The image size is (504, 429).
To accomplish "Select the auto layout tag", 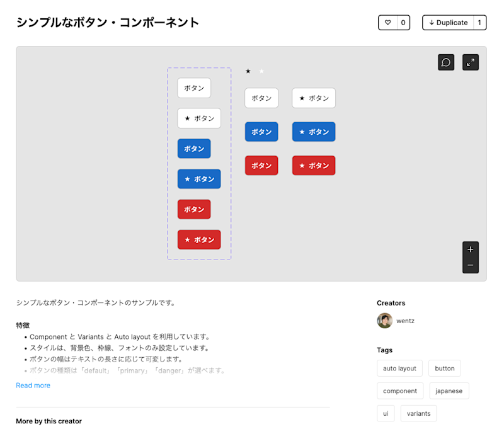I will (399, 369).
